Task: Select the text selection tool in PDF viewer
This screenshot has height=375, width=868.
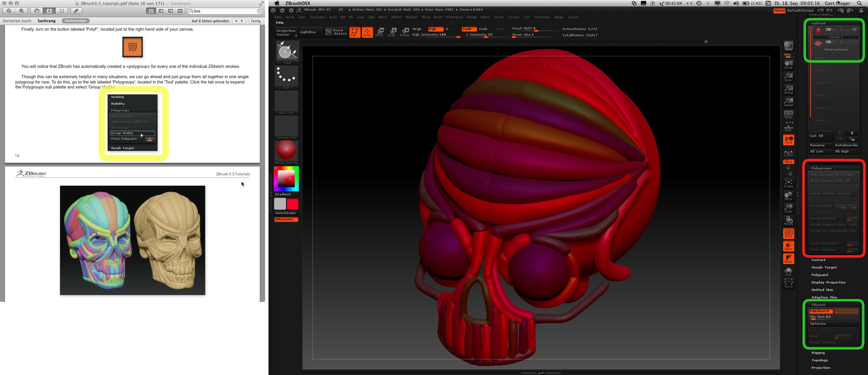Action: (49, 11)
